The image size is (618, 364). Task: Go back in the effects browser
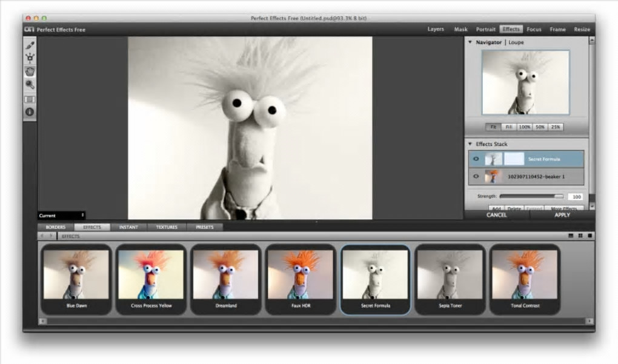coord(42,236)
